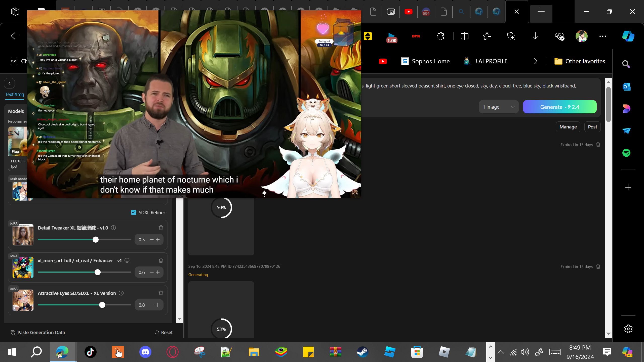The height and width of the screenshot is (362, 644).
Task: Show info for xl_more_art-full Enhancer
Action: click(x=127, y=260)
